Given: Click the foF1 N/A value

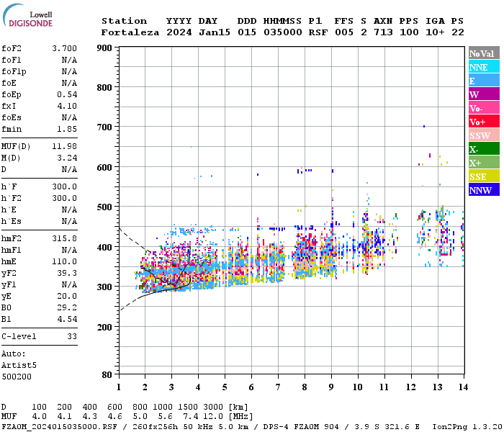Looking at the screenshot, I should click(69, 60).
